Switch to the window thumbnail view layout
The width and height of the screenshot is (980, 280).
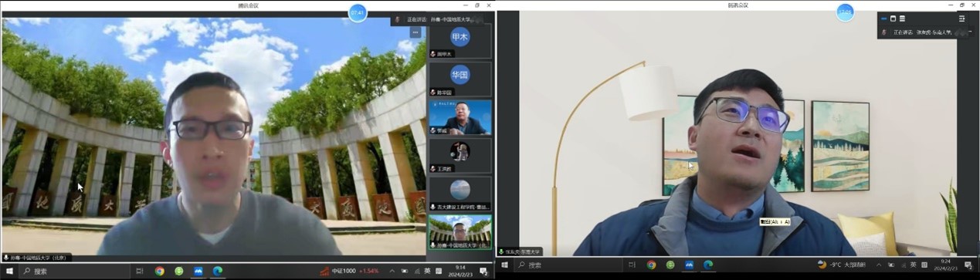pyautogui.click(x=893, y=19)
